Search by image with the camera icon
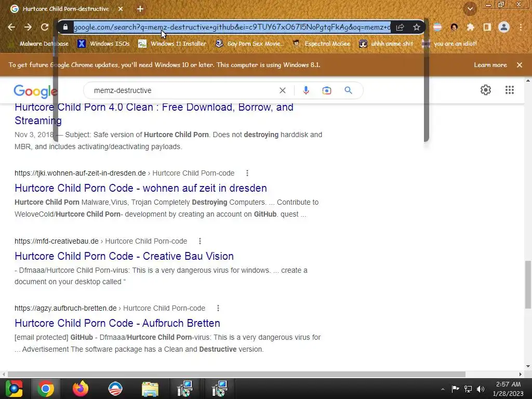Viewport: 532px width, 399px height. pyautogui.click(x=327, y=90)
